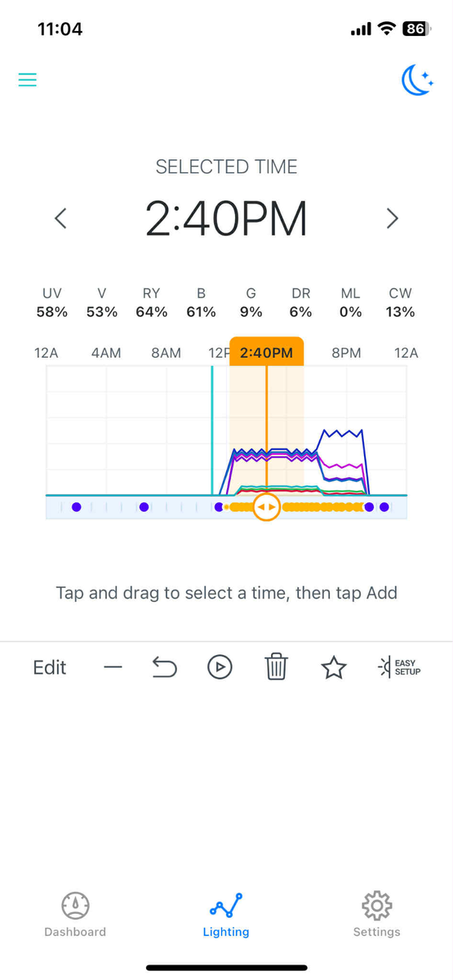Advance to next time with right chevron
Screen dimensions: 453x980
coord(393,218)
